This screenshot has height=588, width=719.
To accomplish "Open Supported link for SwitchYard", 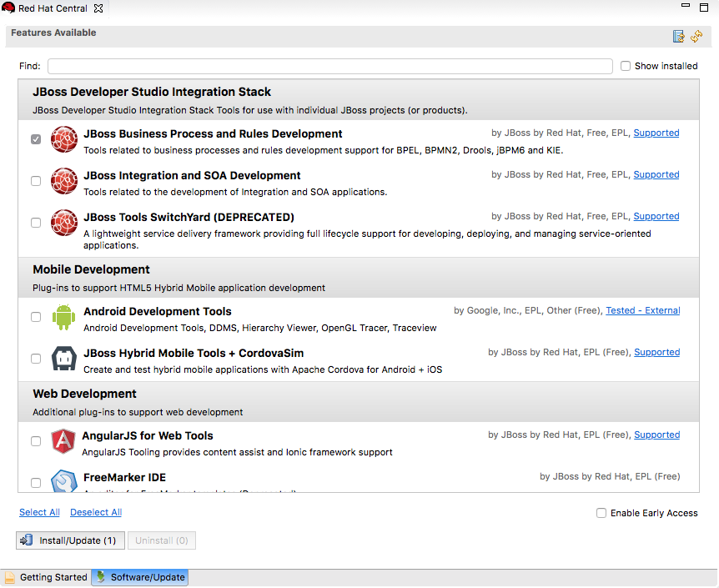I will point(656,217).
